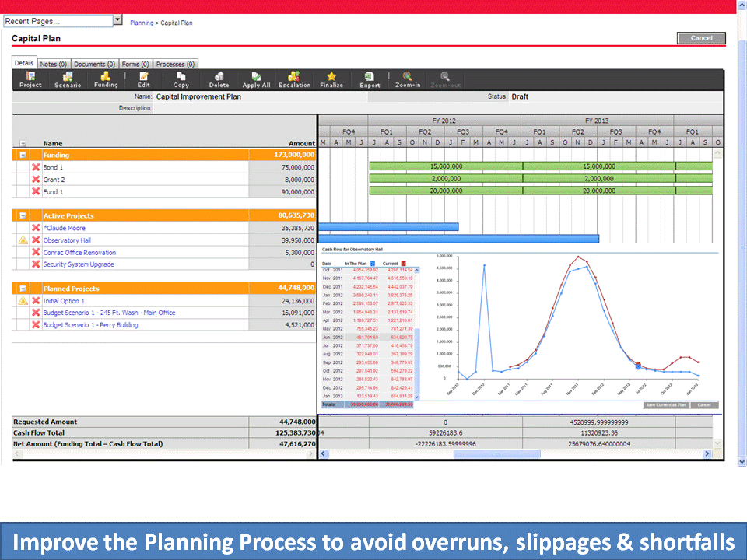Export the capital plan
This screenshot has height=560, width=747.
click(370, 79)
